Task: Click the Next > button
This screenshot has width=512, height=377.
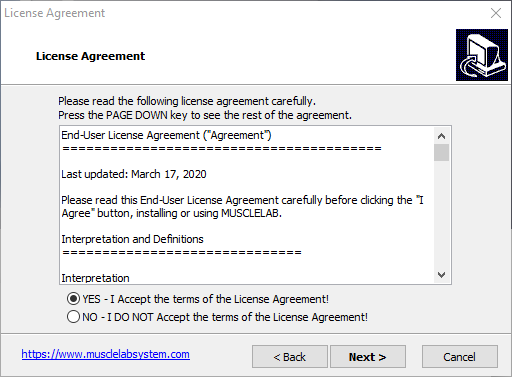Action: (368, 357)
